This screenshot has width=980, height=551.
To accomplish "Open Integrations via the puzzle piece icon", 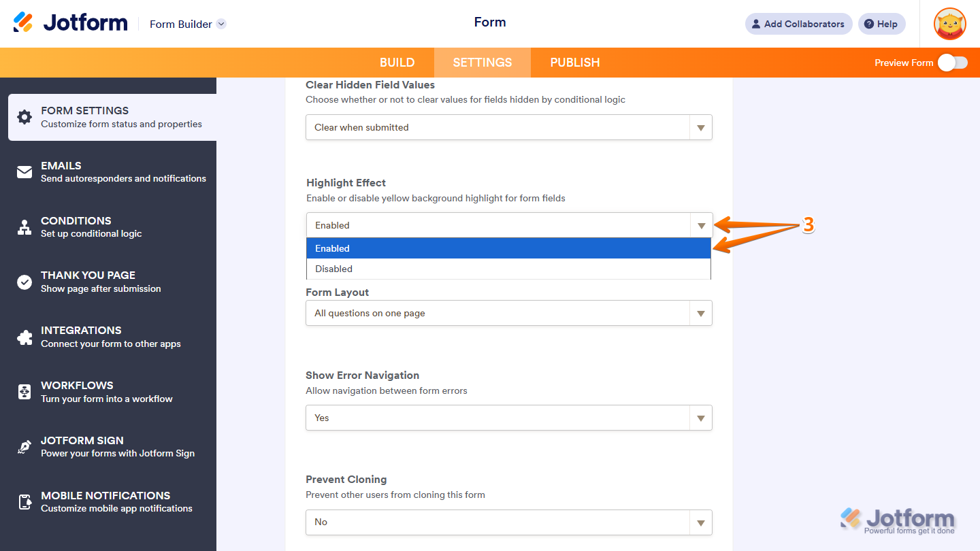I will click(x=24, y=336).
